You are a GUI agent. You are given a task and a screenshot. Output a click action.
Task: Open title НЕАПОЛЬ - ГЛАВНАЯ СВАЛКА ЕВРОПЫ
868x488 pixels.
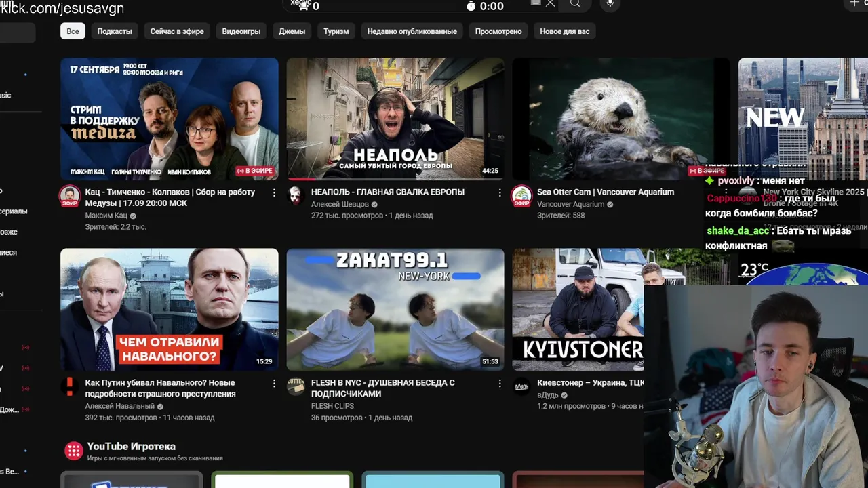388,192
